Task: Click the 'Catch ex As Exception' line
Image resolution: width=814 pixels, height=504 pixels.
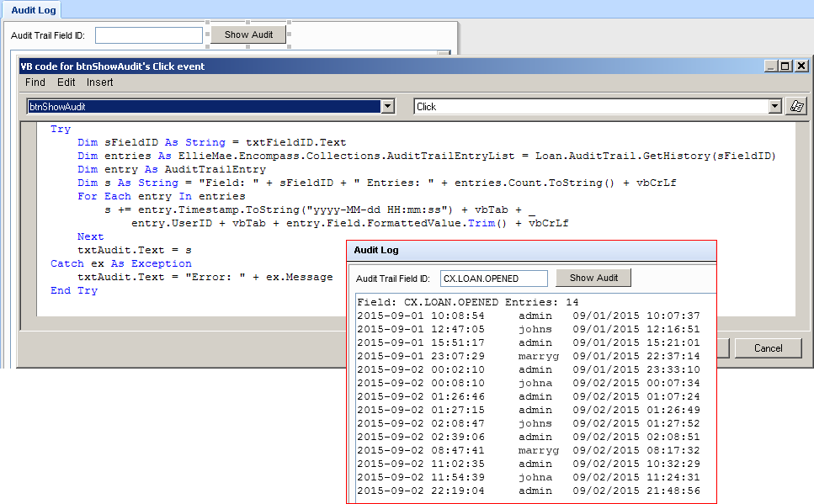Action: pos(121,263)
